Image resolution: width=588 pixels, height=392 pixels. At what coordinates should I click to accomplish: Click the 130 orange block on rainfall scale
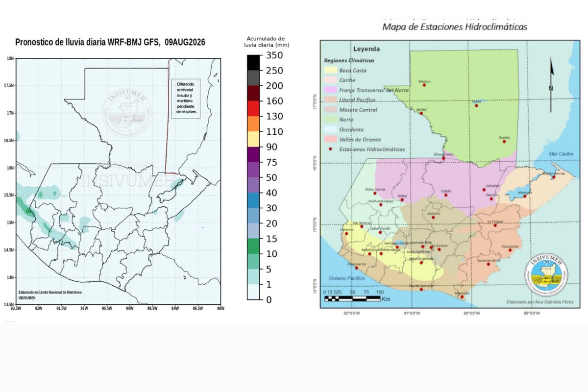coord(254,124)
